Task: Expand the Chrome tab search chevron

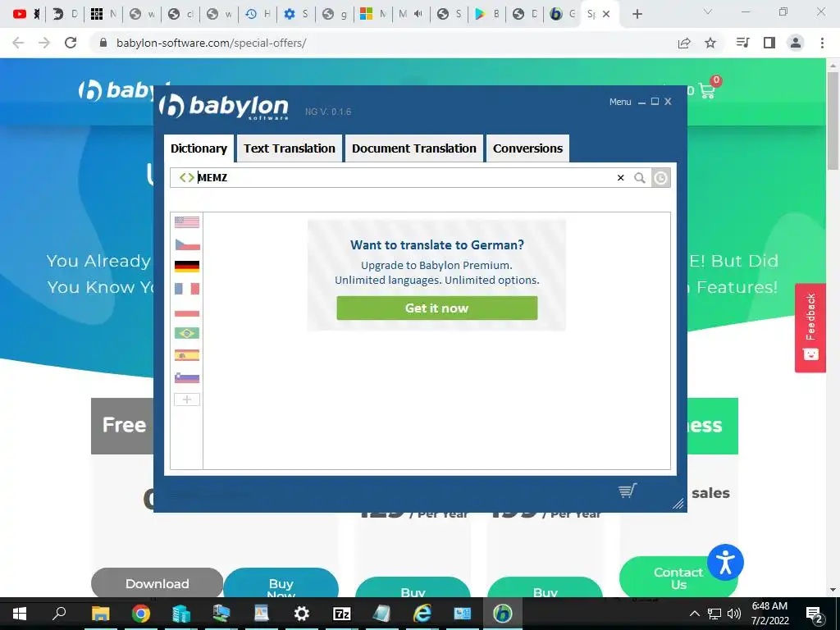Action: pos(707,11)
